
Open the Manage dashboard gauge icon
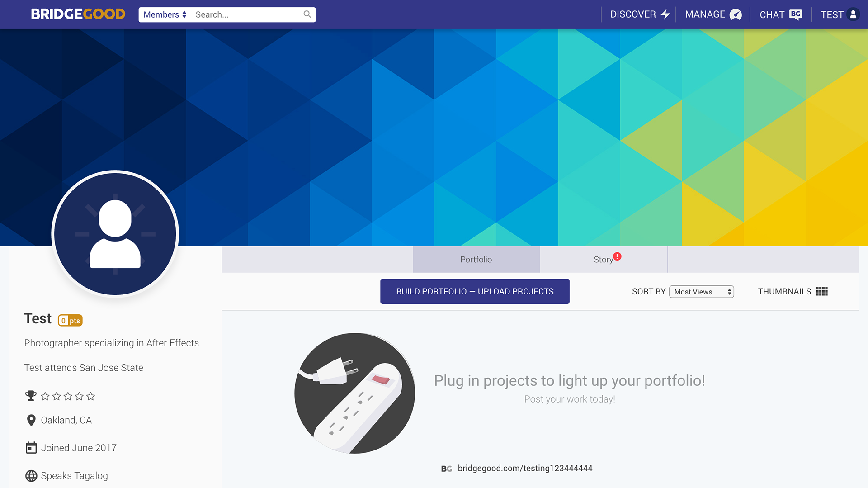click(736, 14)
